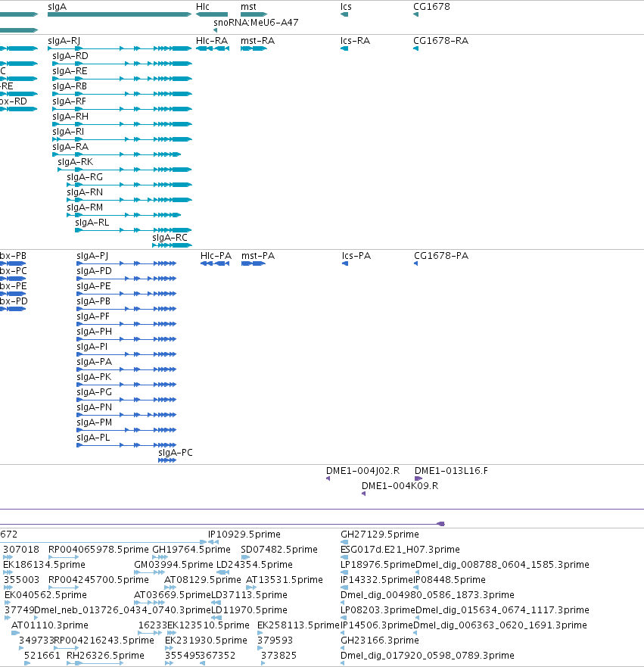The width and height of the screenshot is (644, 667).
Task: Select protein slgA-PB
Action: [x=126, y=309]
